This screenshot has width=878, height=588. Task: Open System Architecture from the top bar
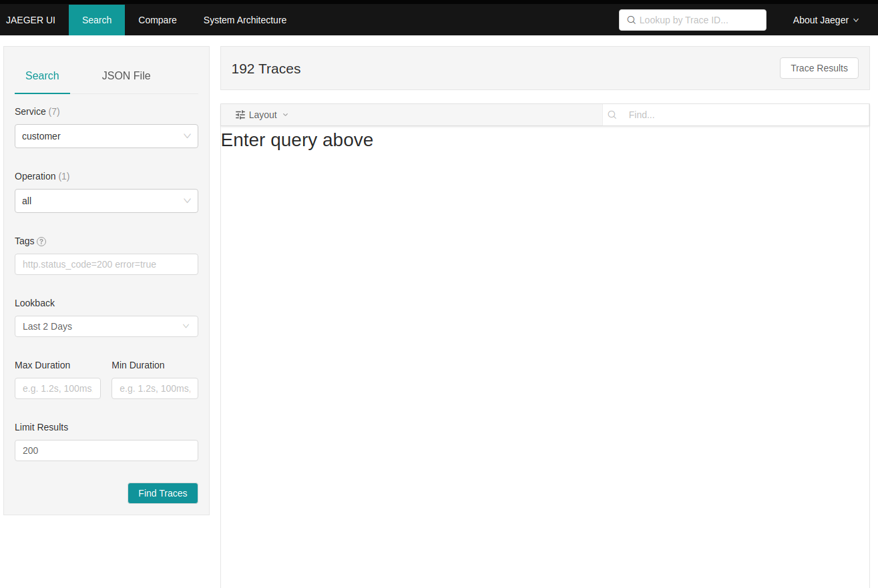(244, 20)
